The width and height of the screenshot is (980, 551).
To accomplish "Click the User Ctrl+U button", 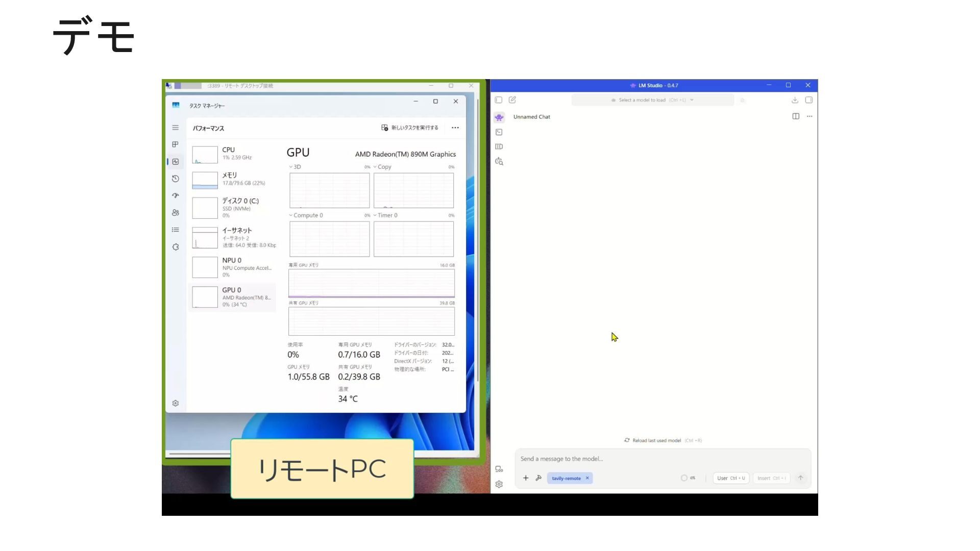I will 730,478.
